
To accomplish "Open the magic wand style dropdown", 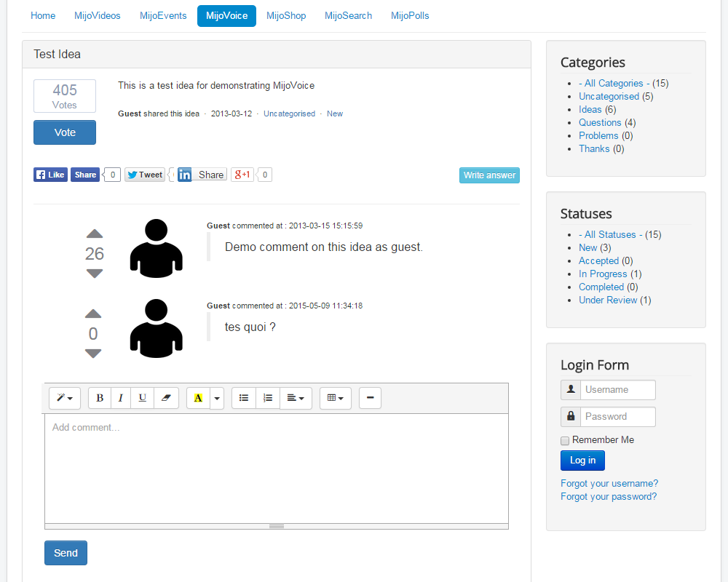I will 65,398.
